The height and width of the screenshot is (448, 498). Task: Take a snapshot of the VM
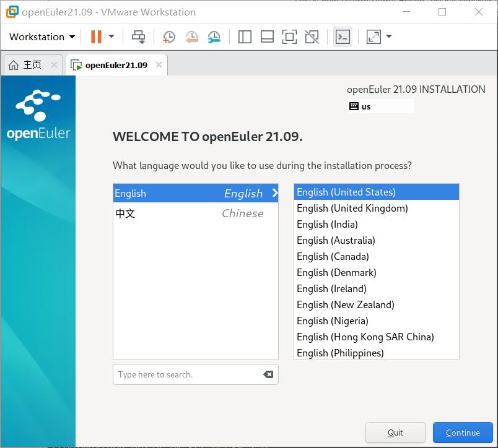tap(168, 37)
